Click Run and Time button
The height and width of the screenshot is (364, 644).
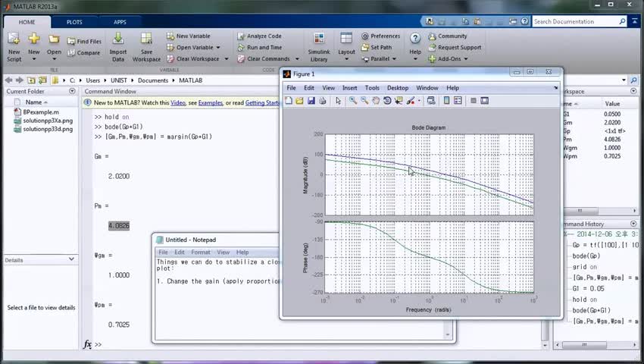tap(260, 47)
